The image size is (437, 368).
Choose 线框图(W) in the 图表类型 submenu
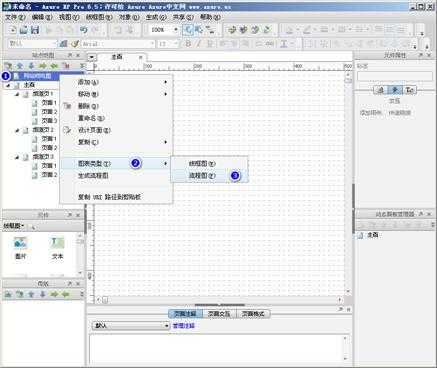pos(209,164)
